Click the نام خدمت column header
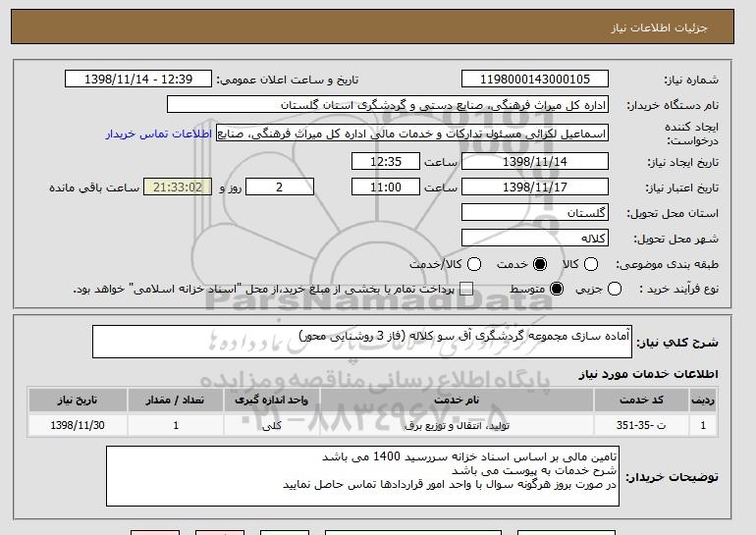Screen dimensions: 756x535 coord(457,401)
